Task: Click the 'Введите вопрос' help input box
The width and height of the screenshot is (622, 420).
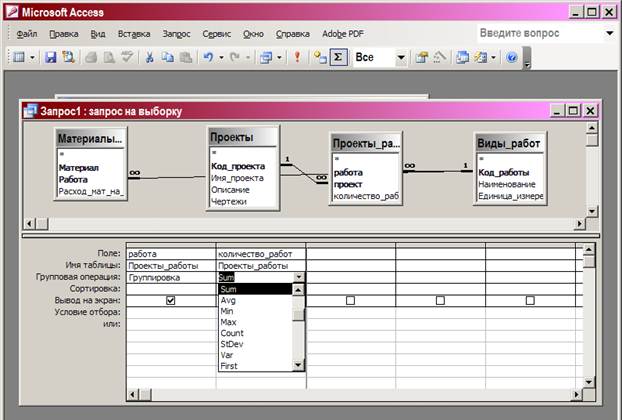Action: pyautogui.click(x=539, y=33)
